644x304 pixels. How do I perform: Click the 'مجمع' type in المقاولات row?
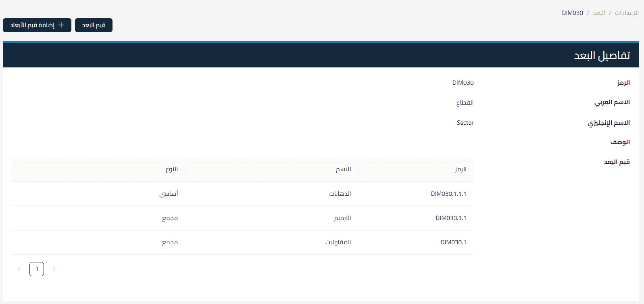170,242
